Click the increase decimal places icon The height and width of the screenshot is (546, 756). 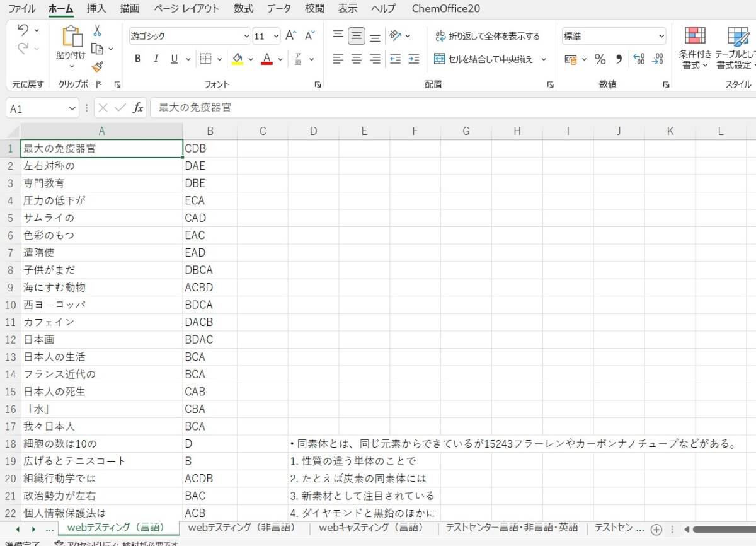coord(639,59)
